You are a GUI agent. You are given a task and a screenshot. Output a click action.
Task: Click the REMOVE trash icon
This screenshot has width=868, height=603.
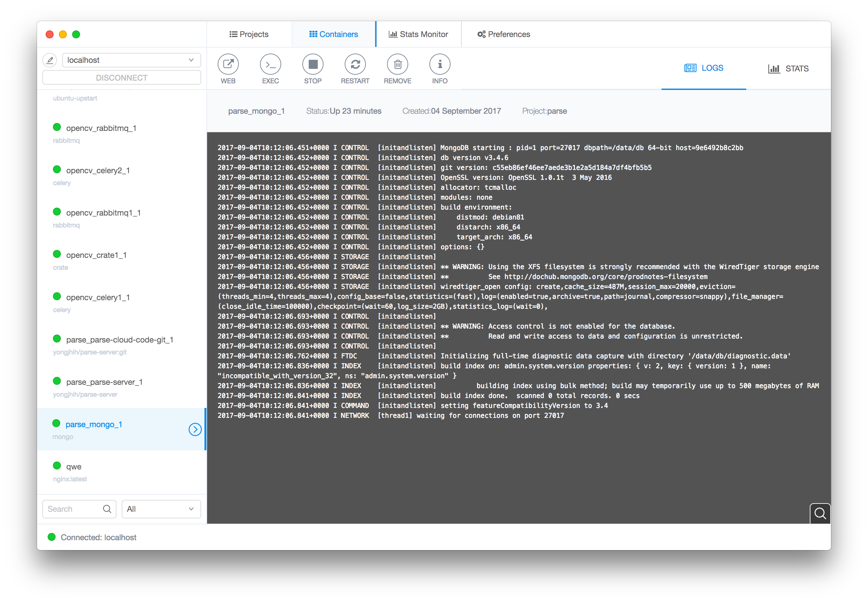pos(397,64)
